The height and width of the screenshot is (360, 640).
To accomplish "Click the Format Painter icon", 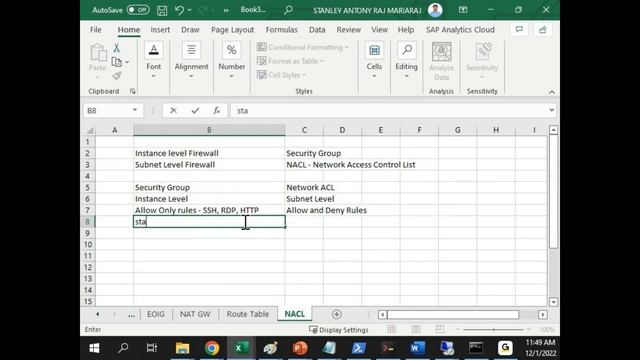I will [117, 76].
